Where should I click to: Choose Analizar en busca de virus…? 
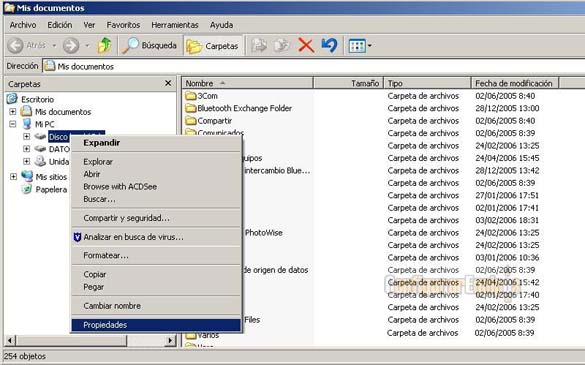coord(156,237)
